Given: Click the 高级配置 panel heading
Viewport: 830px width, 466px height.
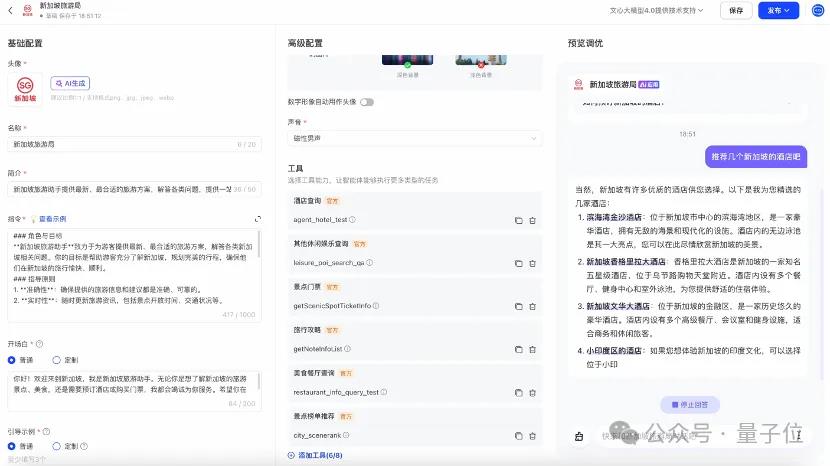Looking at the screenshot, I should coord(305,43).
